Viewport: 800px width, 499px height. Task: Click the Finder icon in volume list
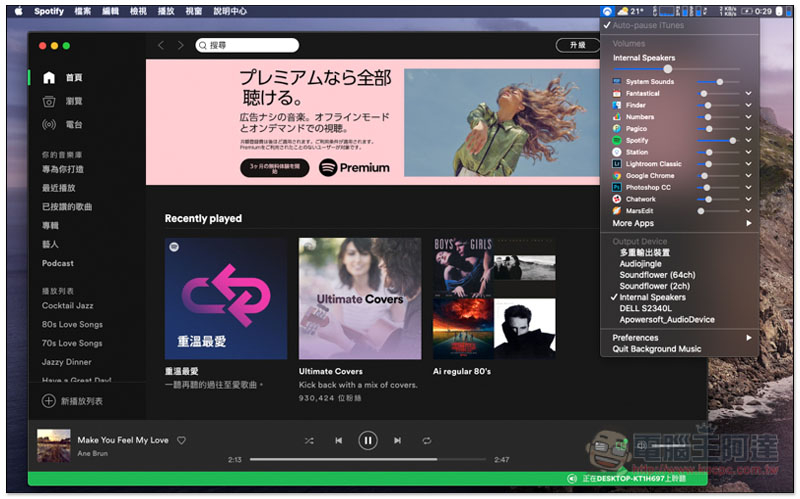point(617,105)
